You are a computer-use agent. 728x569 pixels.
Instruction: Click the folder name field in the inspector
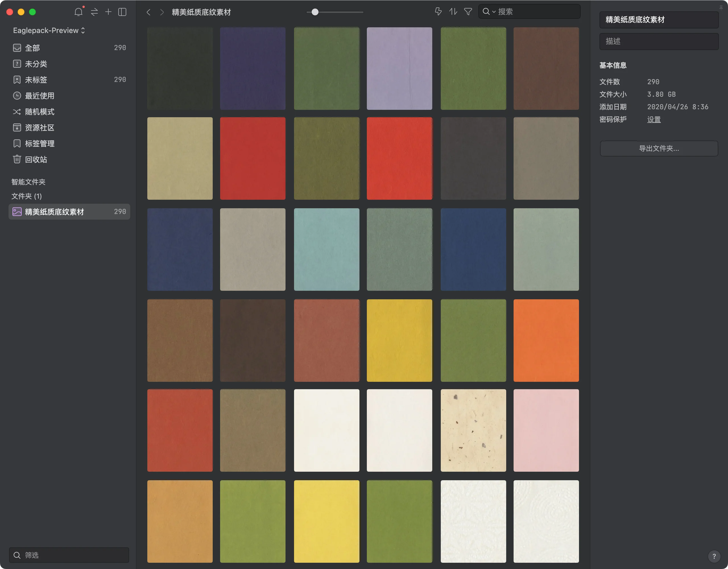[659, 20]
